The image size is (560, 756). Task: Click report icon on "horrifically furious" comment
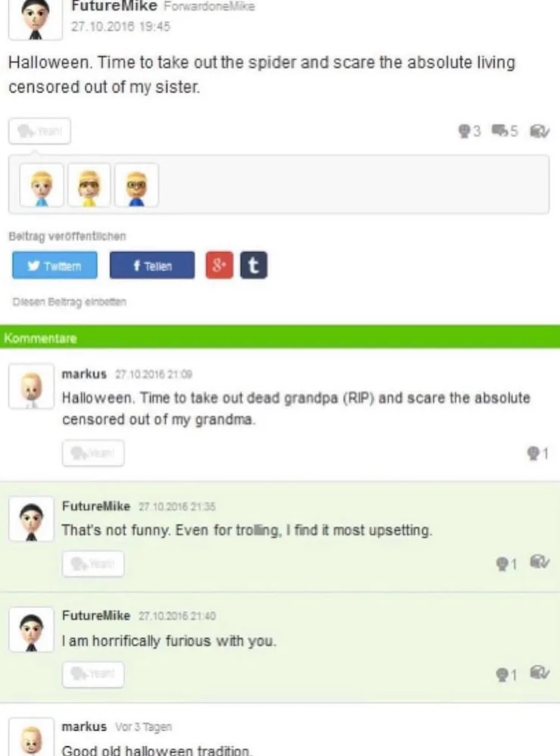[539, 673]
